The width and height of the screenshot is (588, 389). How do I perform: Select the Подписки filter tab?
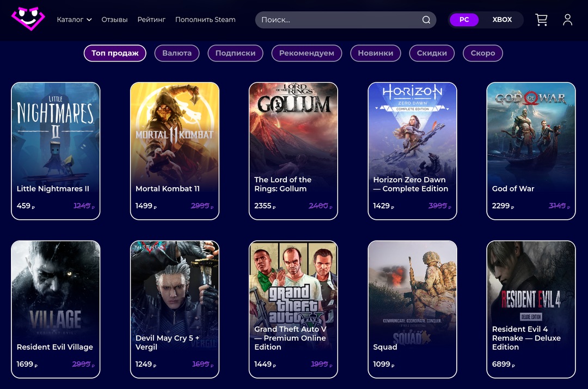(x=235, y=53)
